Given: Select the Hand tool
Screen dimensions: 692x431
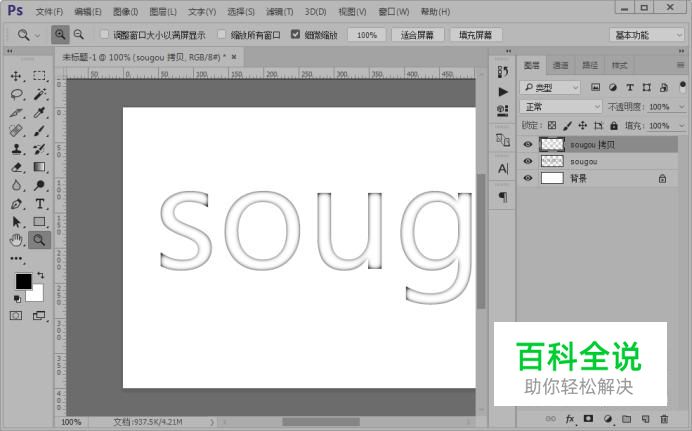Looking at the screenshot, I should click(16, 240).
